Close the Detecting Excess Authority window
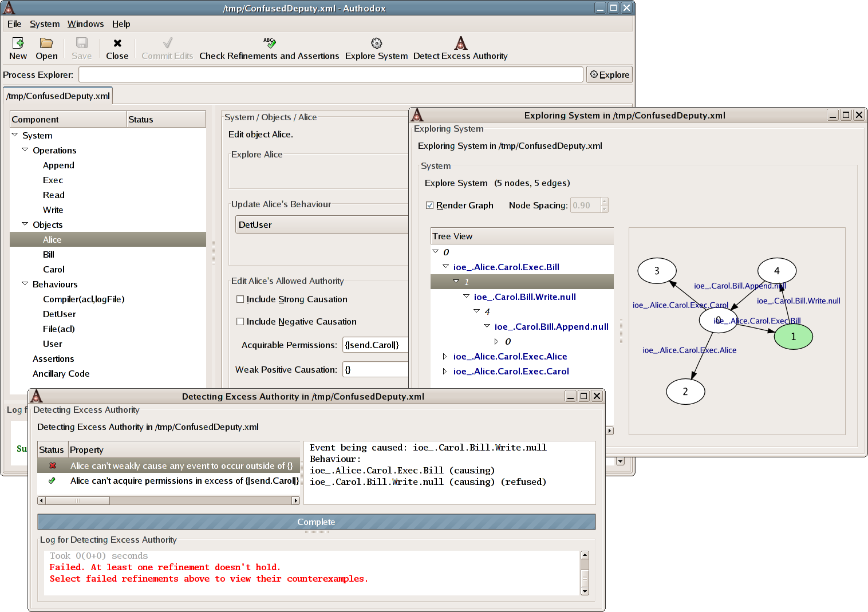 coord(597,396)
